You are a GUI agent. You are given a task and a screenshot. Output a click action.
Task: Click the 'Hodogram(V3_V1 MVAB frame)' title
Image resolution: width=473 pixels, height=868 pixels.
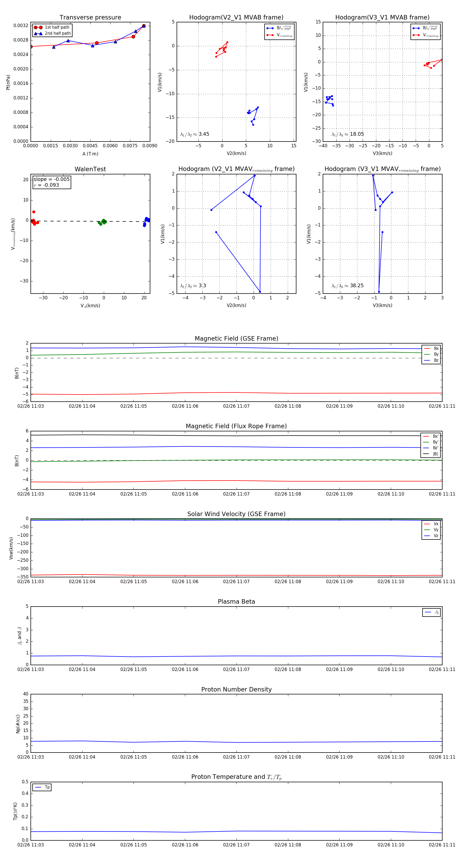click(382, 17)
